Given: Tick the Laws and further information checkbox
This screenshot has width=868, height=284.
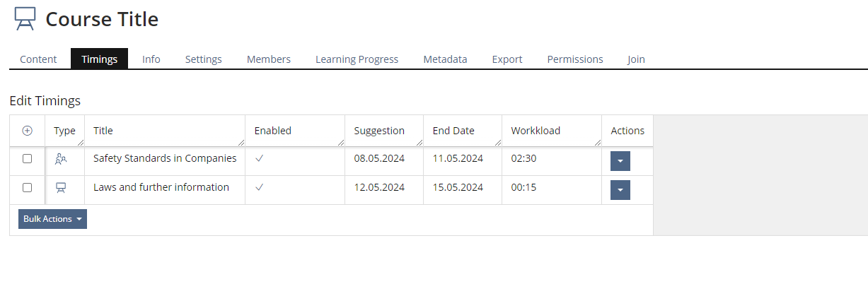Looking at the screenshot, I should click(28, 188).
